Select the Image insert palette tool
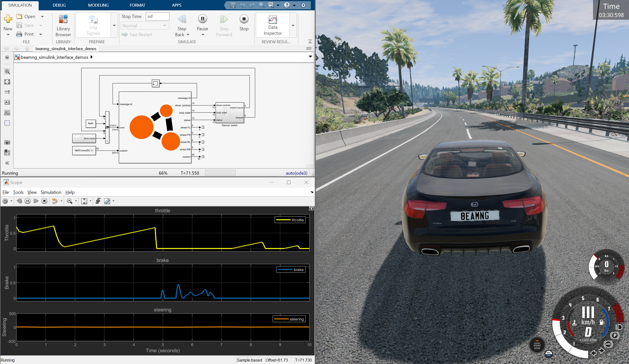 point(7,113)
